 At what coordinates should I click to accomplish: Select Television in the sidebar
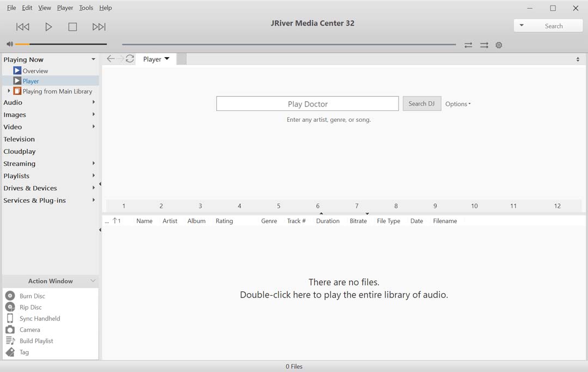[x=19, y=139]
